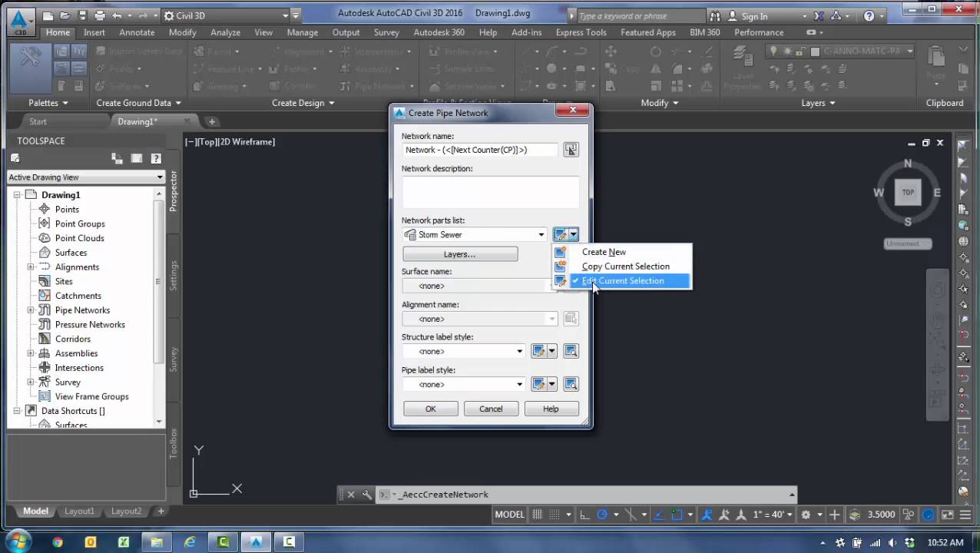Click the Open file quick access icon
Screen dimensions: 980x553
65,15
